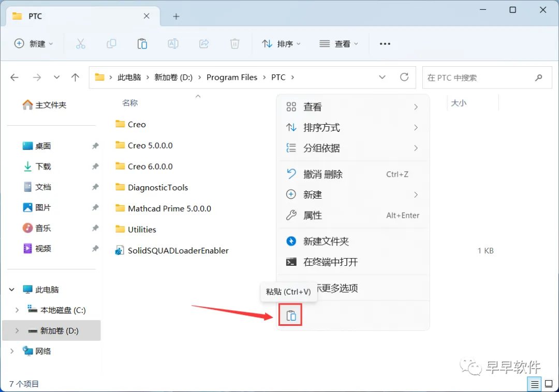This screenshot has width=559, height=392.
Task: Open Videos 视频 in sidebar
Action: [37, 249]
